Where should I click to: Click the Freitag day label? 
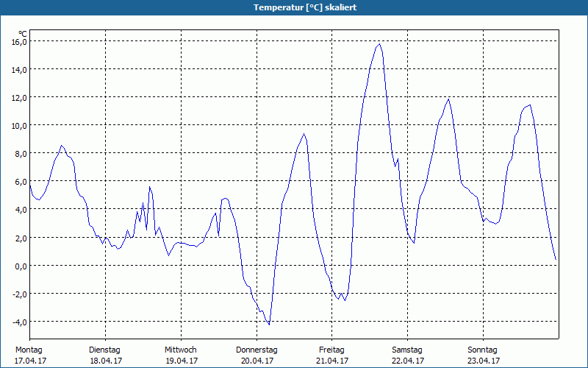coord(332,350)
